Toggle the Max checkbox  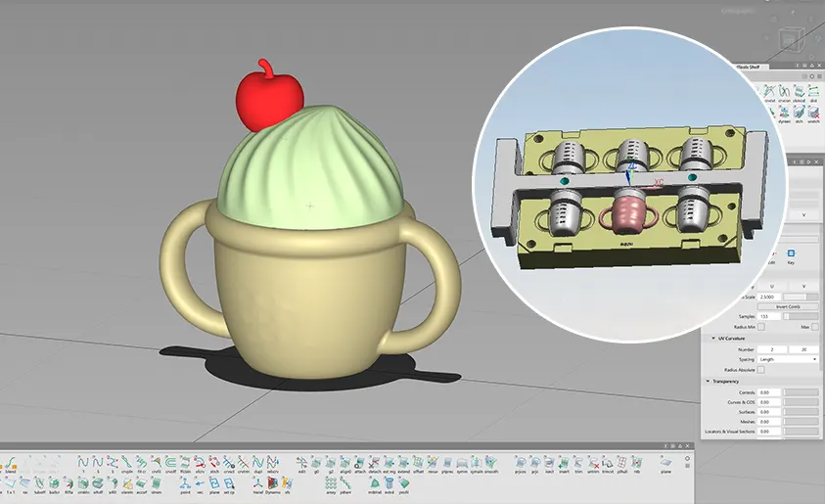coord(815,327)
